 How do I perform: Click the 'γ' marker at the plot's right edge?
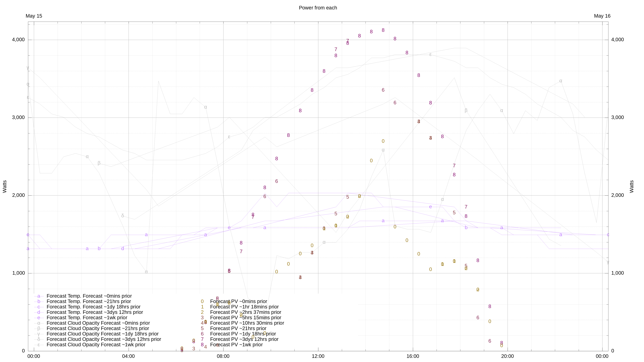tap(608, 262)
